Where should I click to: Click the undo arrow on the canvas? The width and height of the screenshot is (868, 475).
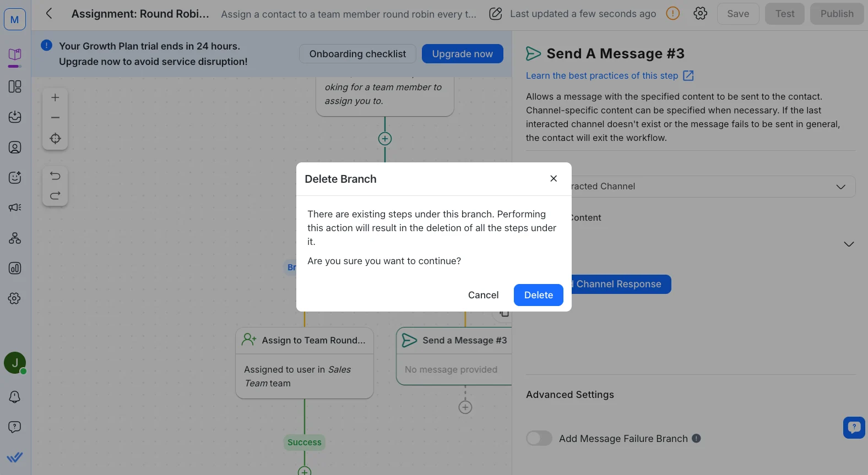pos(55,176)
